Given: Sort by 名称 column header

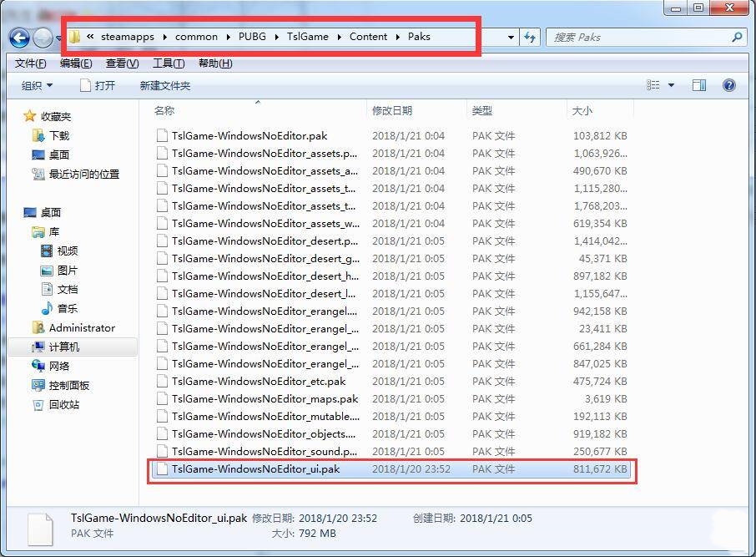Looking at the screenshot, I should click(164, 110).
